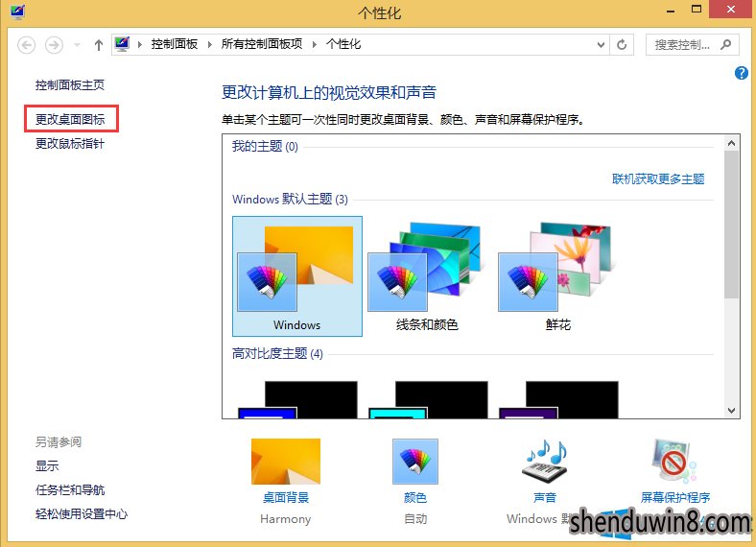The image size is (756, 547).
Task: Open address bar history dropdown
Action: click(601, 45)
